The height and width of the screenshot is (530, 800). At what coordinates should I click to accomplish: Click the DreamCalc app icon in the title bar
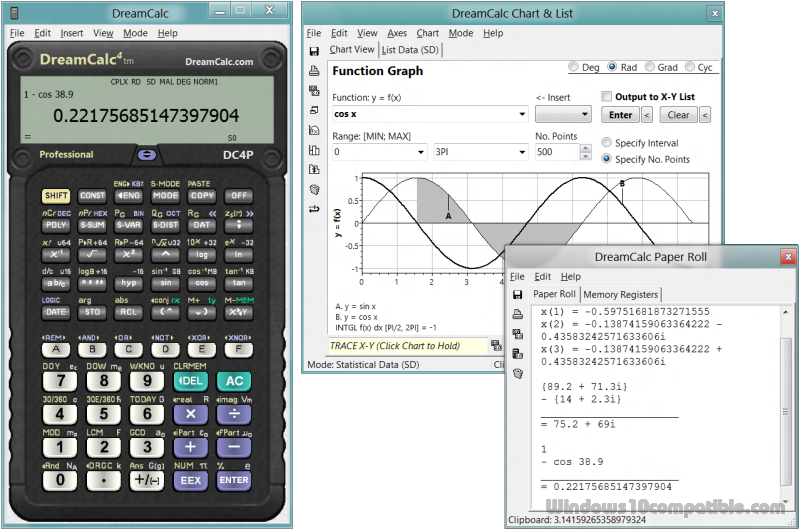click(x=14, y=13)
